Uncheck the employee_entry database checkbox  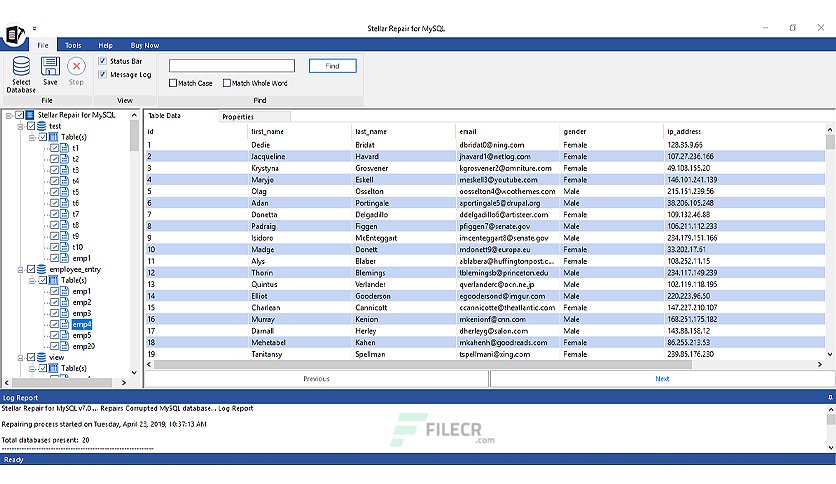(x=31, y=270)
